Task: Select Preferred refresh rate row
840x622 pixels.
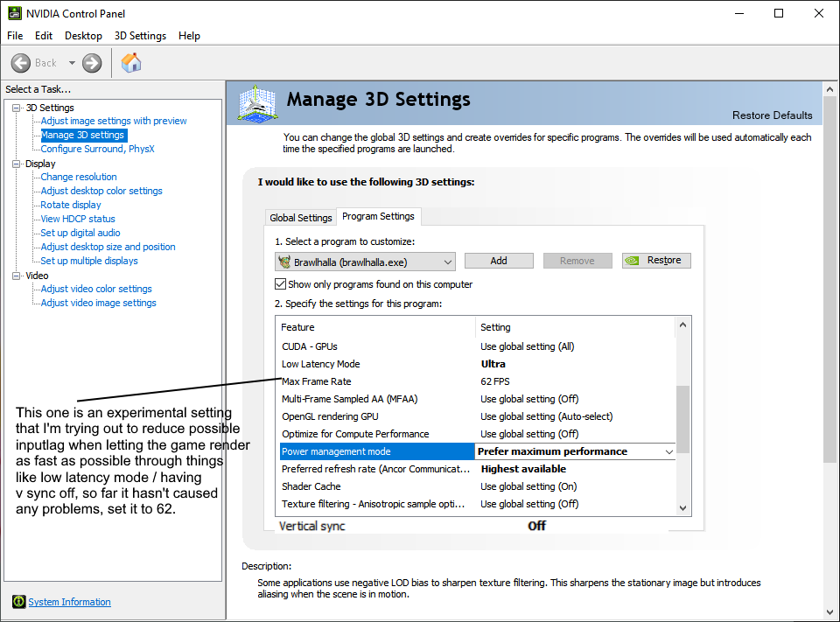Action: pos(478,469)
